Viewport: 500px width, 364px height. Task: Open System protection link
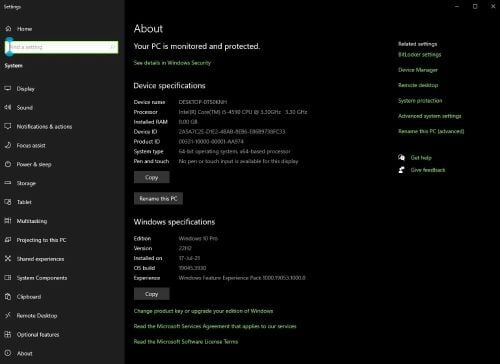point(420,101)
